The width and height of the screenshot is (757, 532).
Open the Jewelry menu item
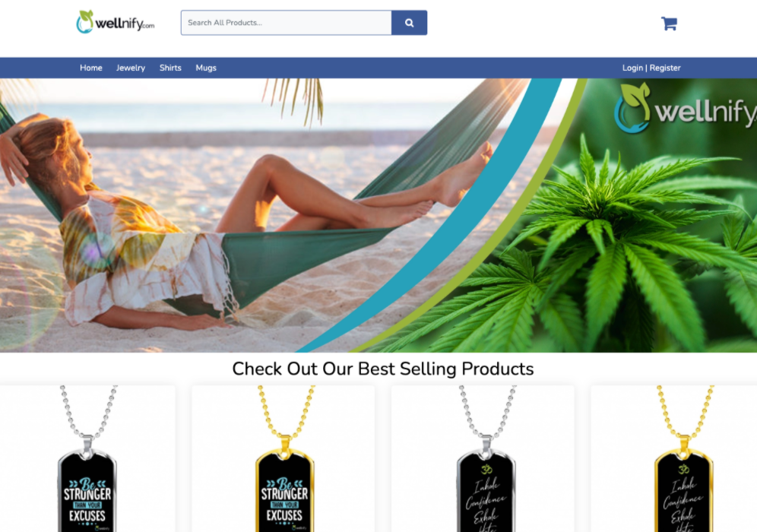[x=131, y=68]
